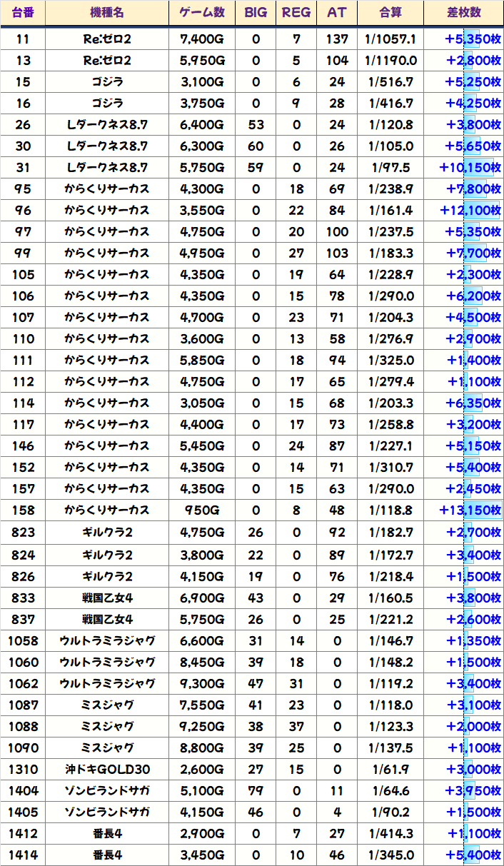This screenshot has width=504, height=866.
Task: Select machine number 157 cell
Action: (23, 488)
